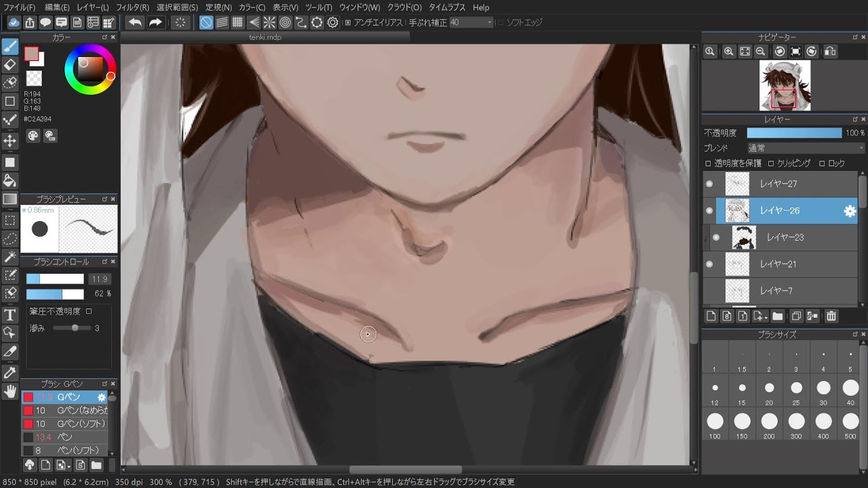Select the rectangular Selection tool
The height and width of the screenshot is (488, 868).
10,220
